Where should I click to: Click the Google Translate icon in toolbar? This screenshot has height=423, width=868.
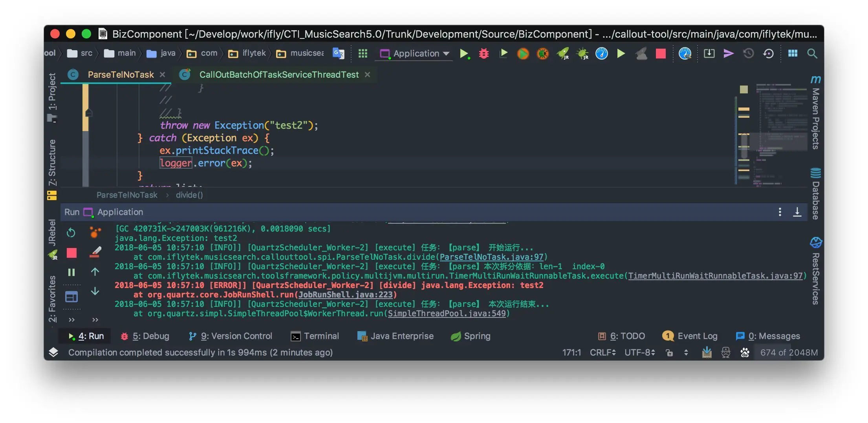click(338, 53)
